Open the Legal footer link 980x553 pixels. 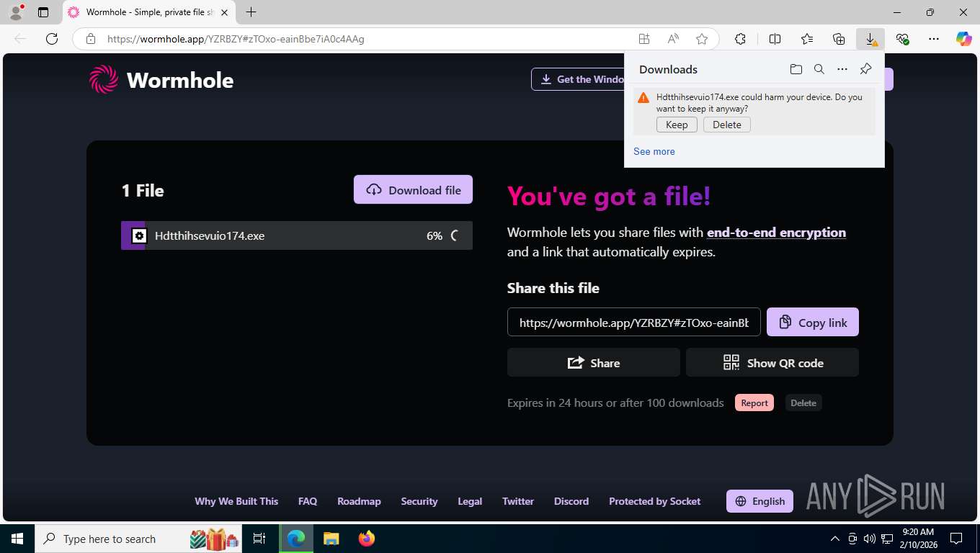tap(470, 501)
